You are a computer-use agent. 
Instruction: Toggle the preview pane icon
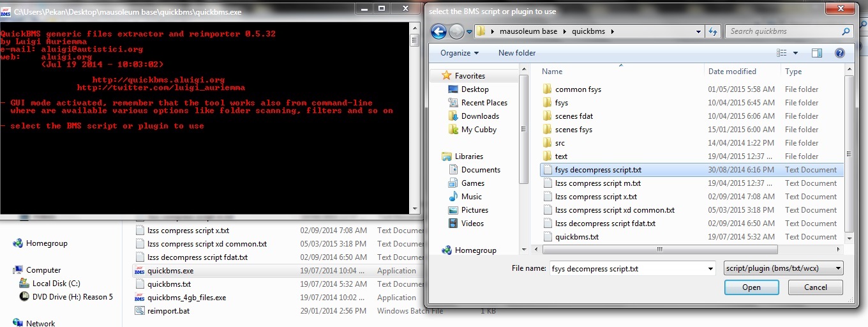817,53
